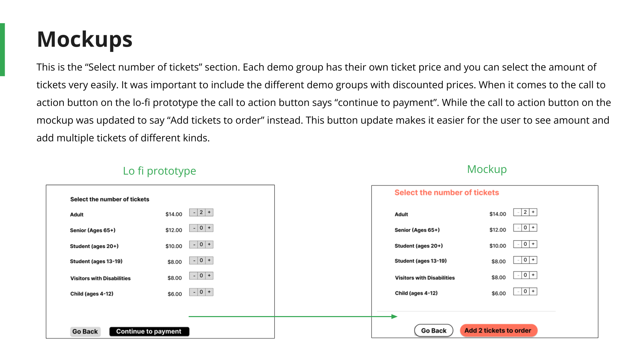Increase Student (ages 20+) tickets in lo-fi prototype
This screenshot has height=362, width=644.
pos(209,244)
